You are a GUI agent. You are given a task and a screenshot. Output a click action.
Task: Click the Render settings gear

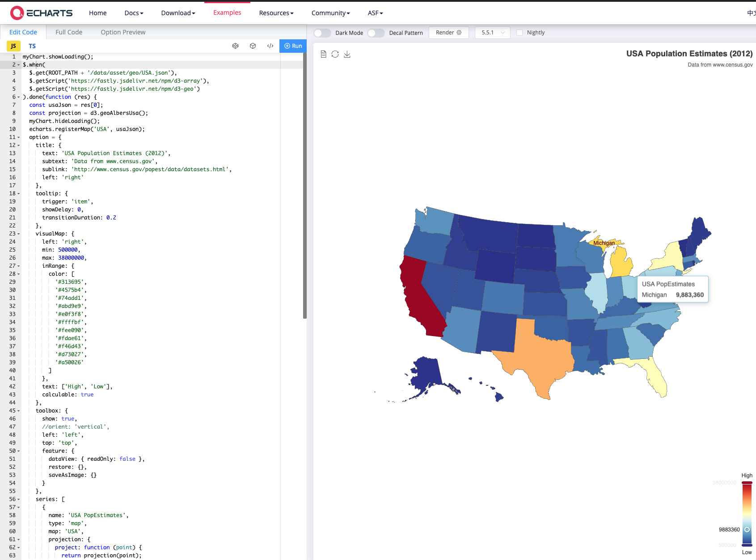pos(459,33)
